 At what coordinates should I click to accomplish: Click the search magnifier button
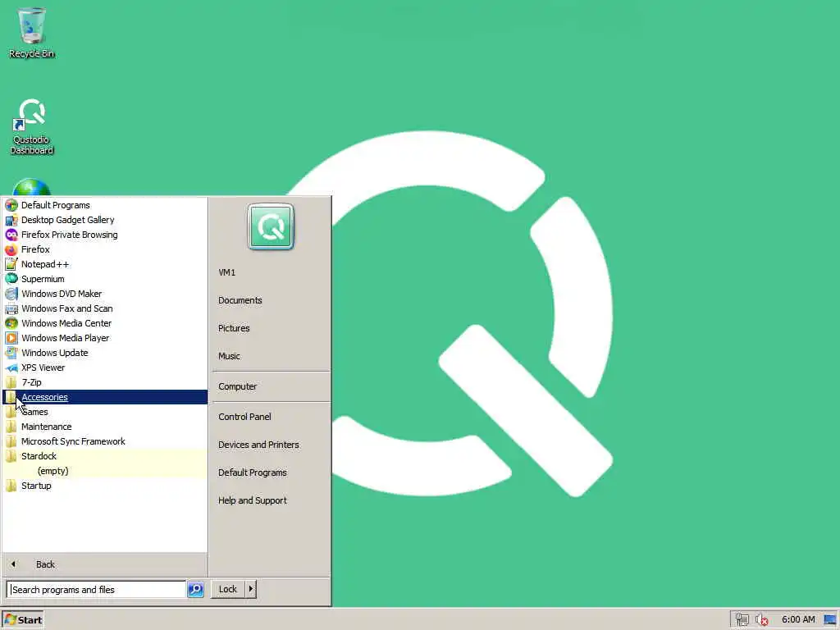(x=195, y=589)
